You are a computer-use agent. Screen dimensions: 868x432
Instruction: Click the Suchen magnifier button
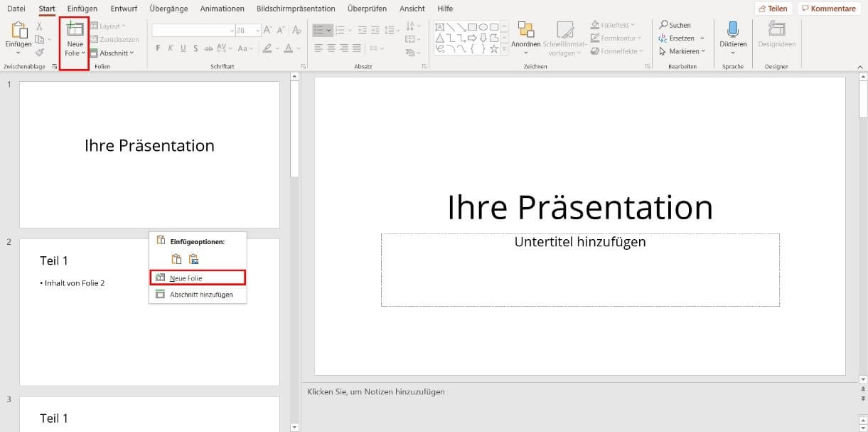tap(675, 25)
